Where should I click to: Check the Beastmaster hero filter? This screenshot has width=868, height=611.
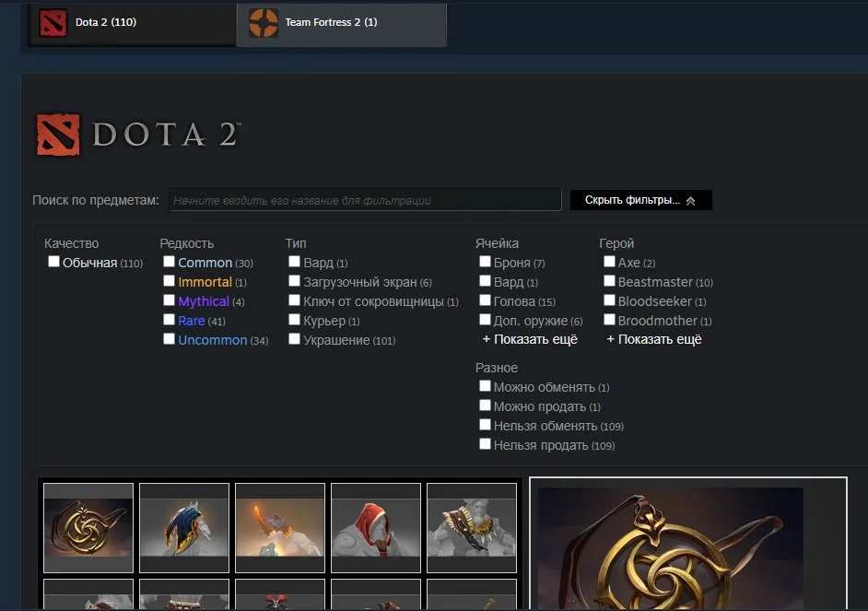(x=609, y=281)
